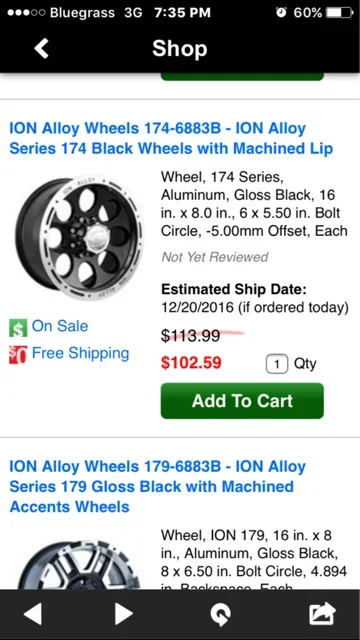Screen dimensions: 360x640
Task: Add the 174 Series wheel to cart
Action: pyautogui.click(x=242, y=401)
